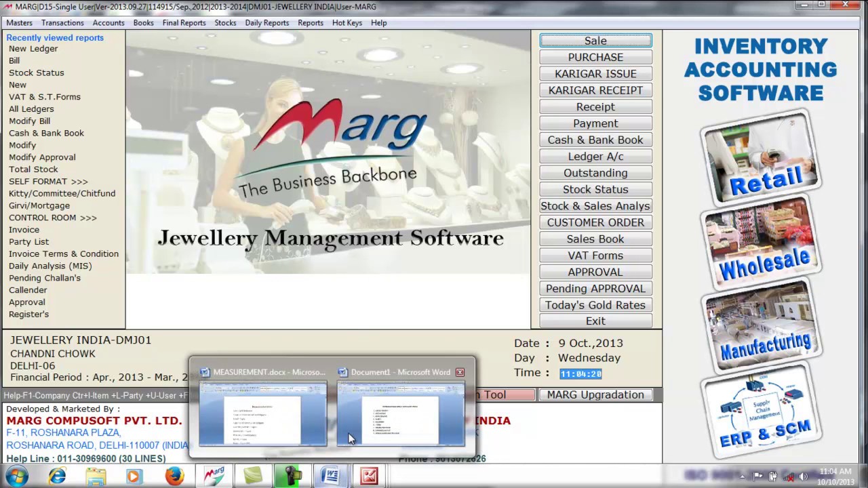868x488 pixels.
Task: Click the network tray icon
Action: 788,476
